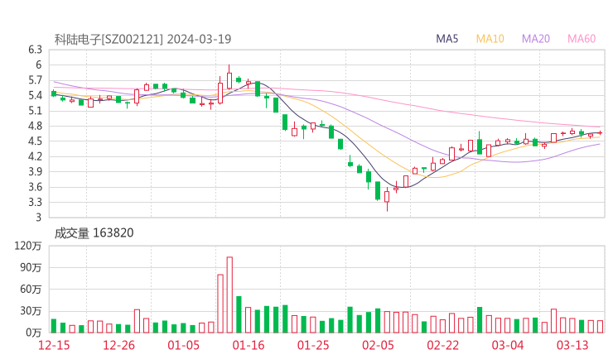Click the chart title 科陆电子[SZ002121] 2024-03-19
The image size is (613, 364).
click(x=142, y=39)
